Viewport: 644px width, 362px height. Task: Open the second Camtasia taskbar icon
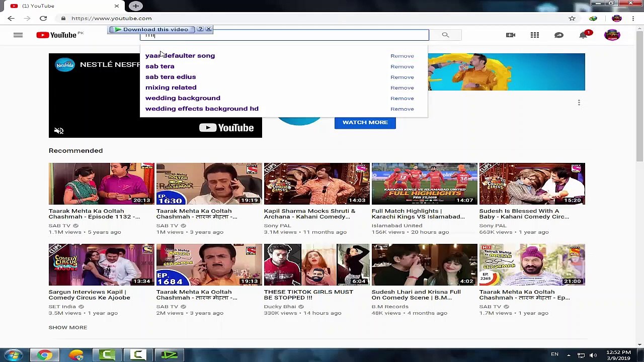pyautogui.click(x=138, y=355)
